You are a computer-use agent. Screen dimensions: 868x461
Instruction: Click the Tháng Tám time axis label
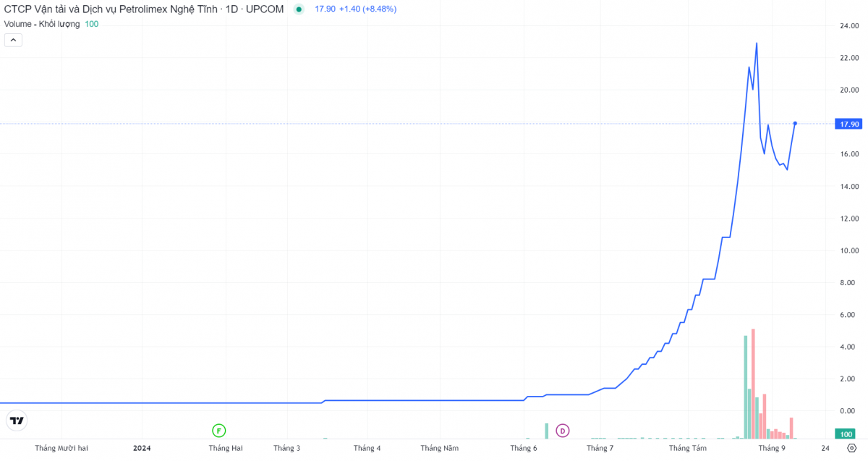tap(687, 448)
